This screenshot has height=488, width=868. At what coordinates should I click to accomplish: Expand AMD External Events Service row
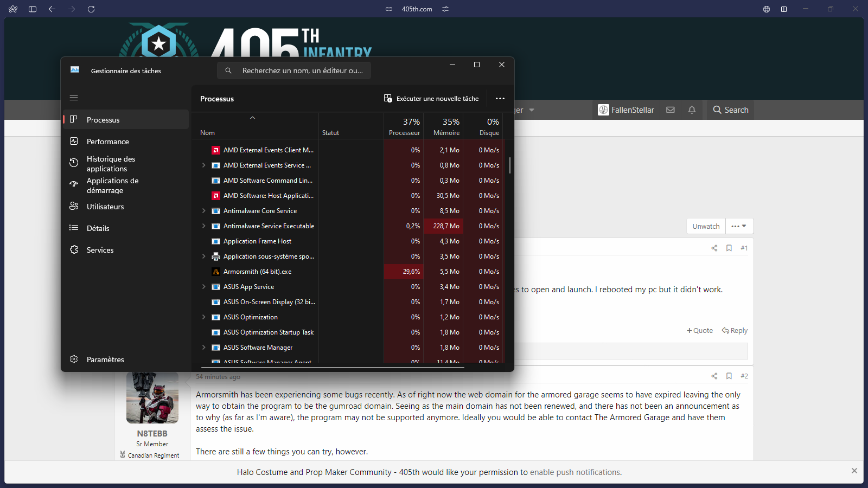tap(203, 165)
